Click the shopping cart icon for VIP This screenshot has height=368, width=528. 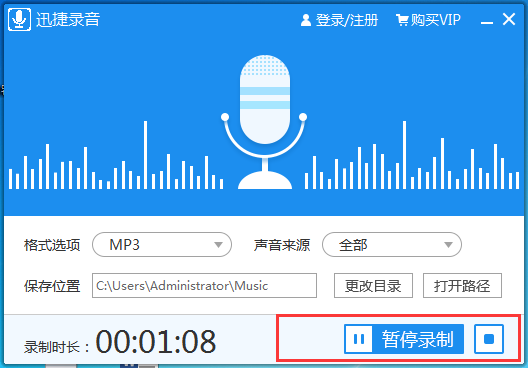[402, 20]
